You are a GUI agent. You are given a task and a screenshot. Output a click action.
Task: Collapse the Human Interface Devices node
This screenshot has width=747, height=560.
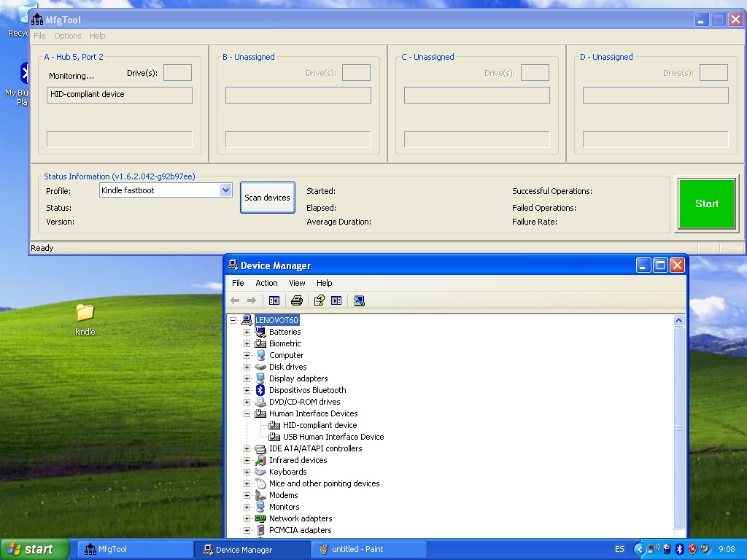pyautogui.click(x=247, y=413)
